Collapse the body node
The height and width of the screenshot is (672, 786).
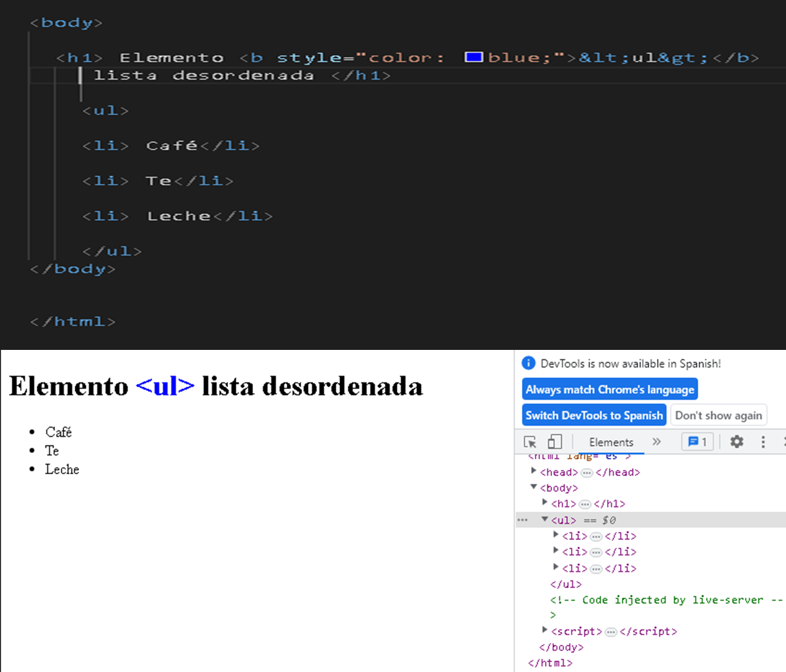click(533, 487)
